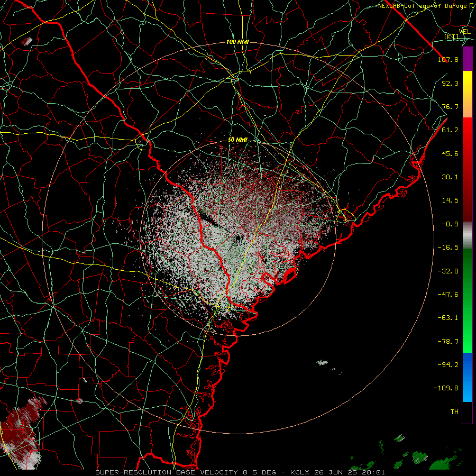Image resolution: width=476 pixels, height=476 pixels.
Task: Click the 107.8 legend value
Action: click(448, 59)
